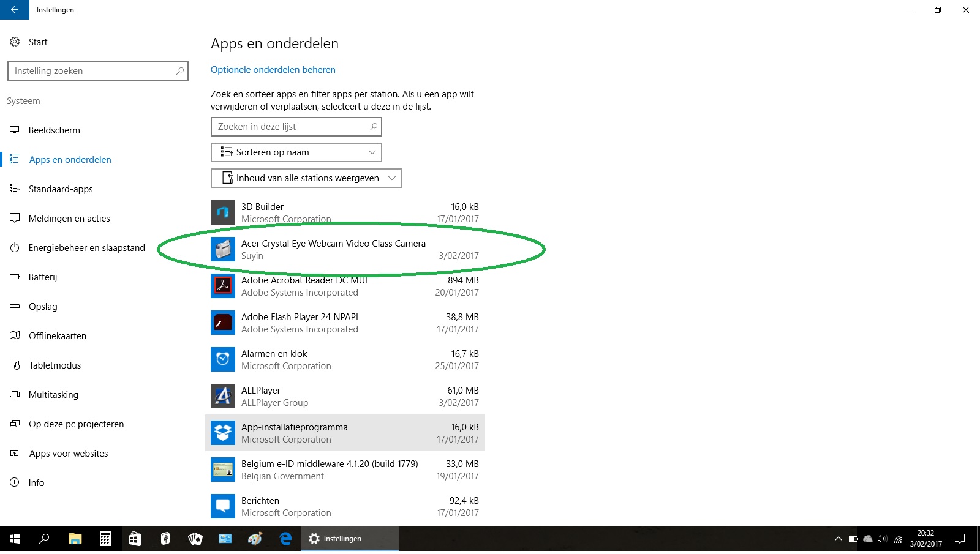
Task: Open Inhoud van alle stations weergeven dropdown
Action: click(306, 178)
